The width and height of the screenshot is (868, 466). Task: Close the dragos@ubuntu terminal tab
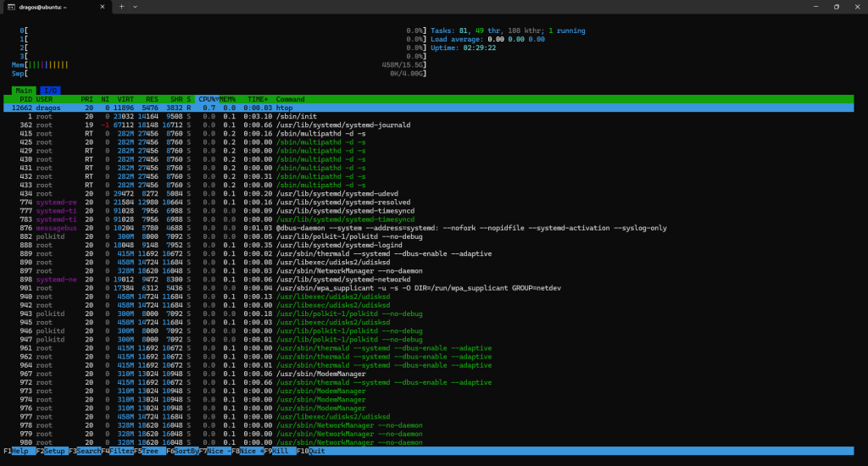103,7
